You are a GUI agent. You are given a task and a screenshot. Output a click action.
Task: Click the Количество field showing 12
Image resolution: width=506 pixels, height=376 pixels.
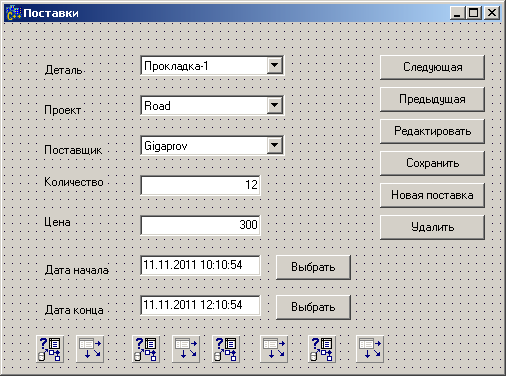(200, 185)
